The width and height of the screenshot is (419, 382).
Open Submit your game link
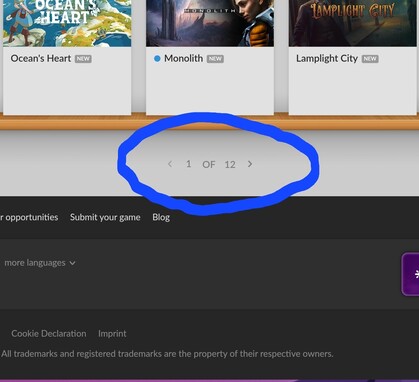[105, 217]
